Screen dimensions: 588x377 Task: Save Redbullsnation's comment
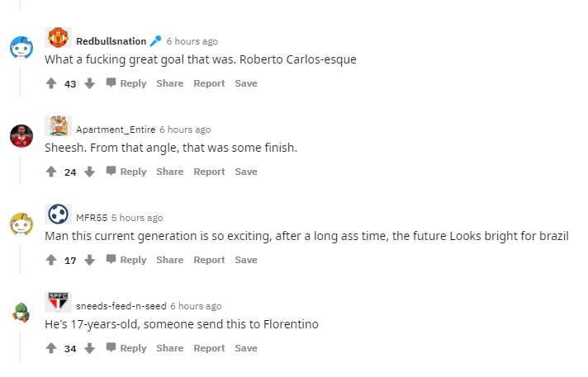246,83
